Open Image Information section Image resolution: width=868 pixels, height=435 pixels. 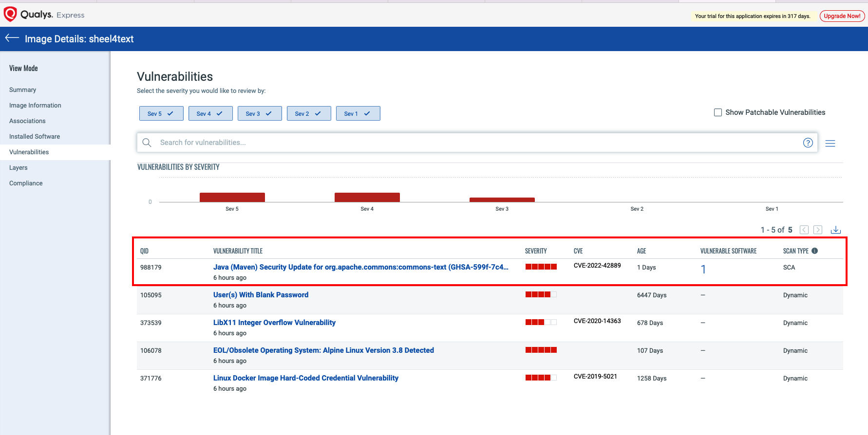pyautogui.click(x=35, y=106)
